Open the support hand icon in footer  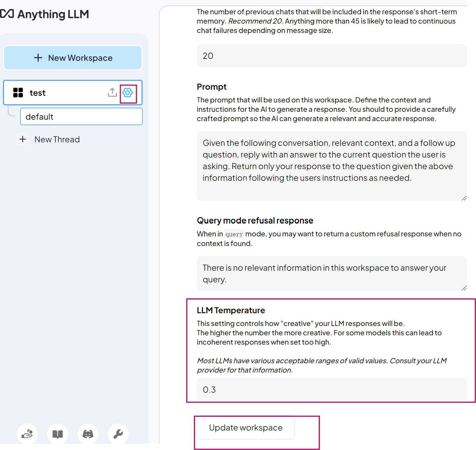pos(27,434)
